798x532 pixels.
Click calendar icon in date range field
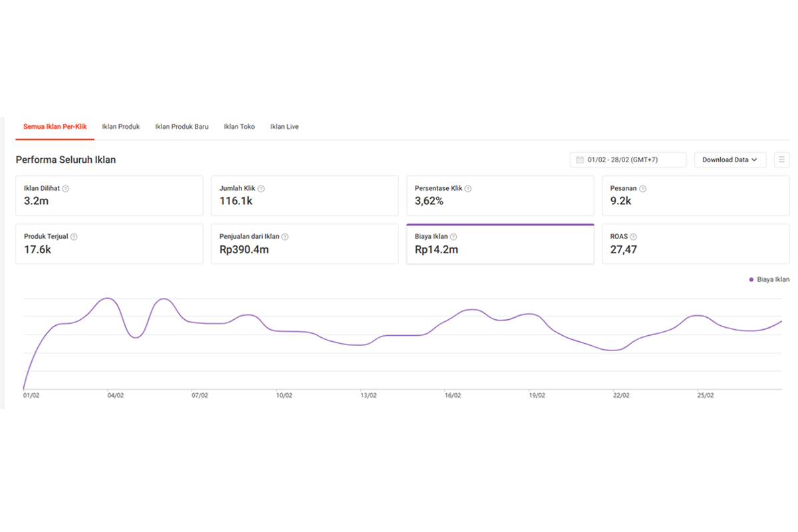point(580,160)
